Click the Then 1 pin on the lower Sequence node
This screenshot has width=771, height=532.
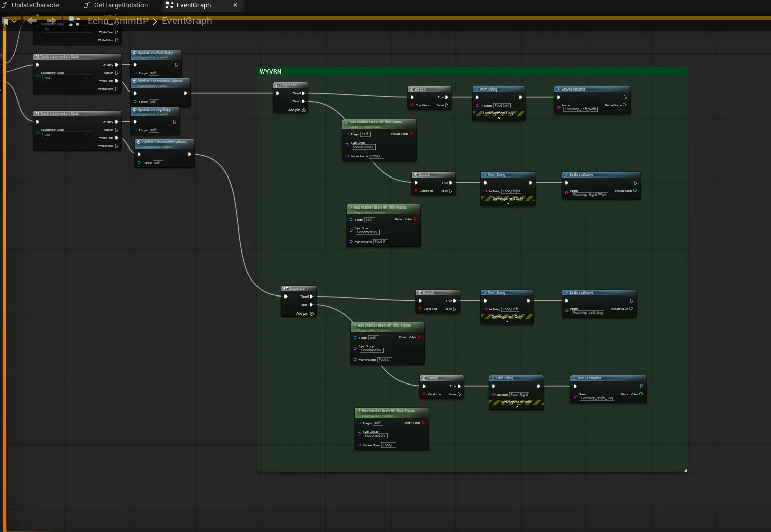(311, 305)
